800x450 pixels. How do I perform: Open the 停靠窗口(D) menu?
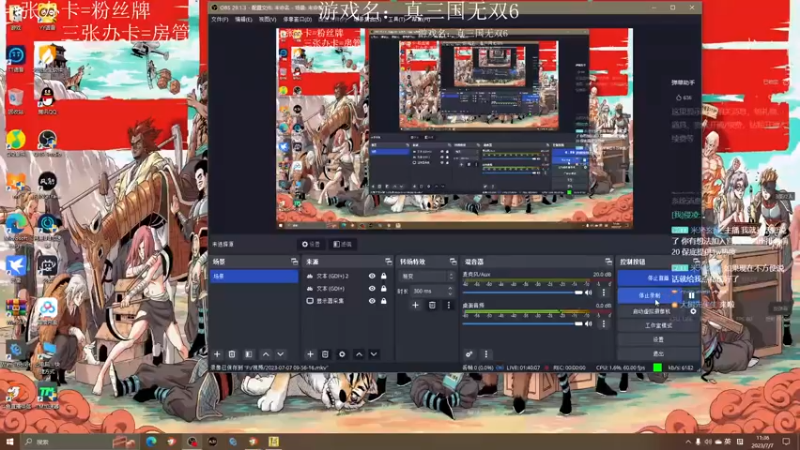[x=297, y=19]
